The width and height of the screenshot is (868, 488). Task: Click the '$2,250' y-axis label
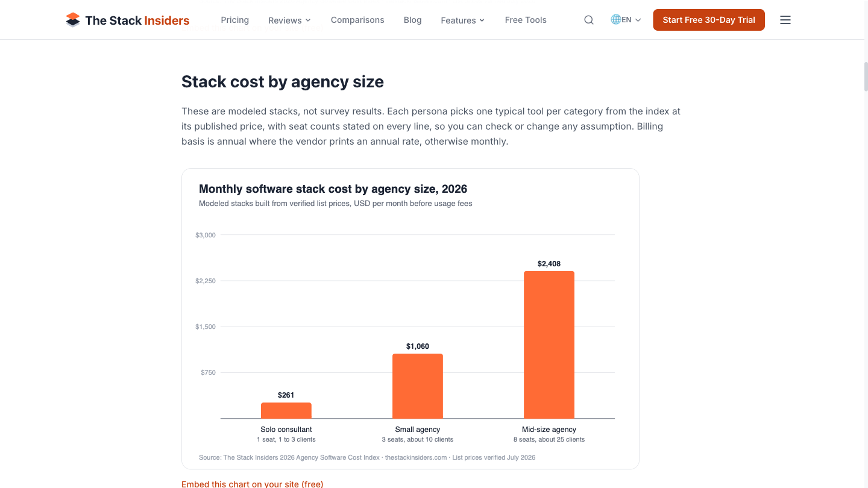click(x=206, y=281)
